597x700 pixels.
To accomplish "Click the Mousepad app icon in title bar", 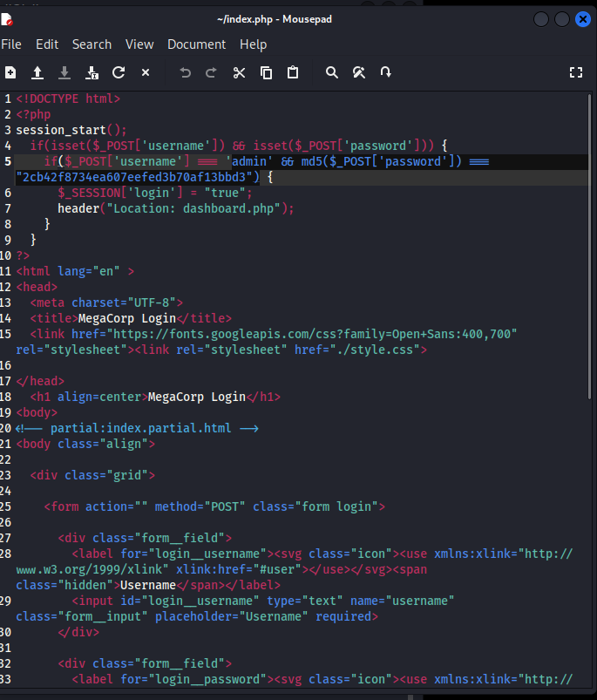I will tap(7, 19).
